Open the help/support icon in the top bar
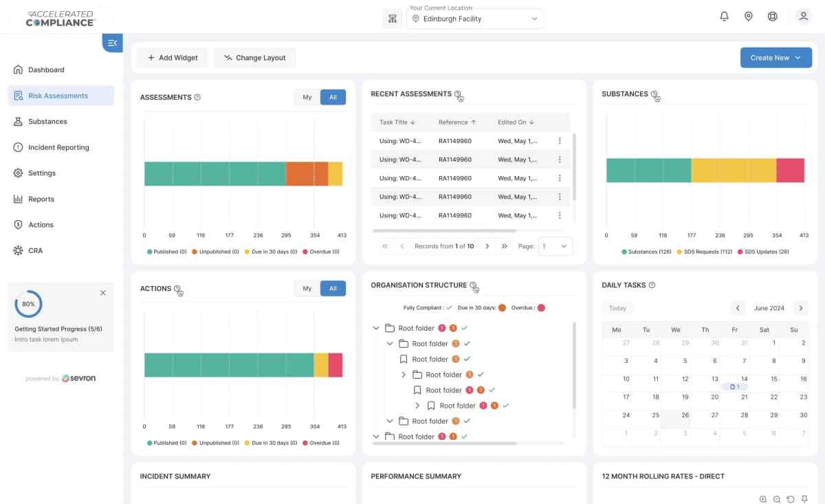Viewport: 825px width, 504px height. 772,16
